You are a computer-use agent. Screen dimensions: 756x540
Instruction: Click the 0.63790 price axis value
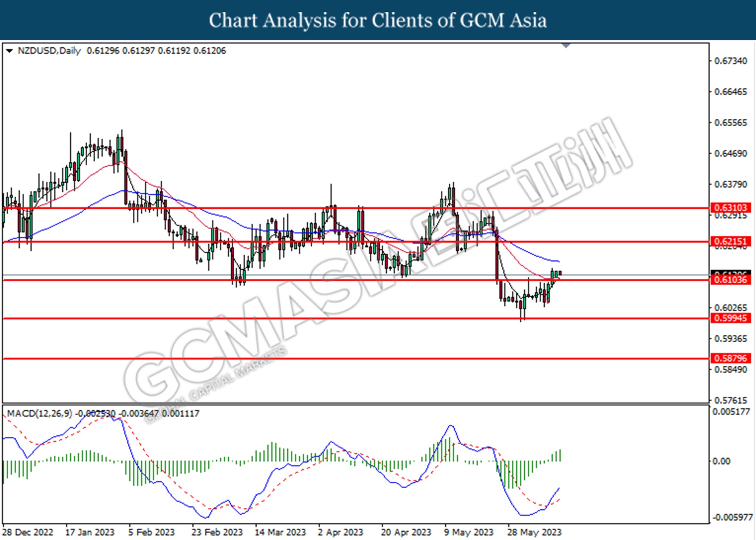(731, 185)
